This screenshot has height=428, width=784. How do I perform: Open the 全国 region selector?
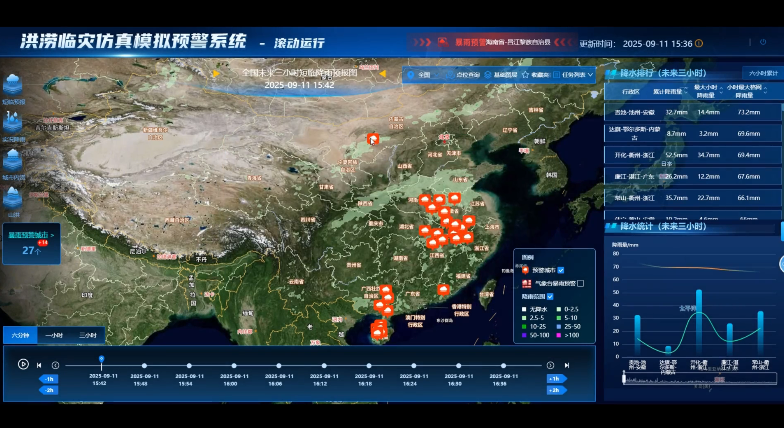(418, 74)
